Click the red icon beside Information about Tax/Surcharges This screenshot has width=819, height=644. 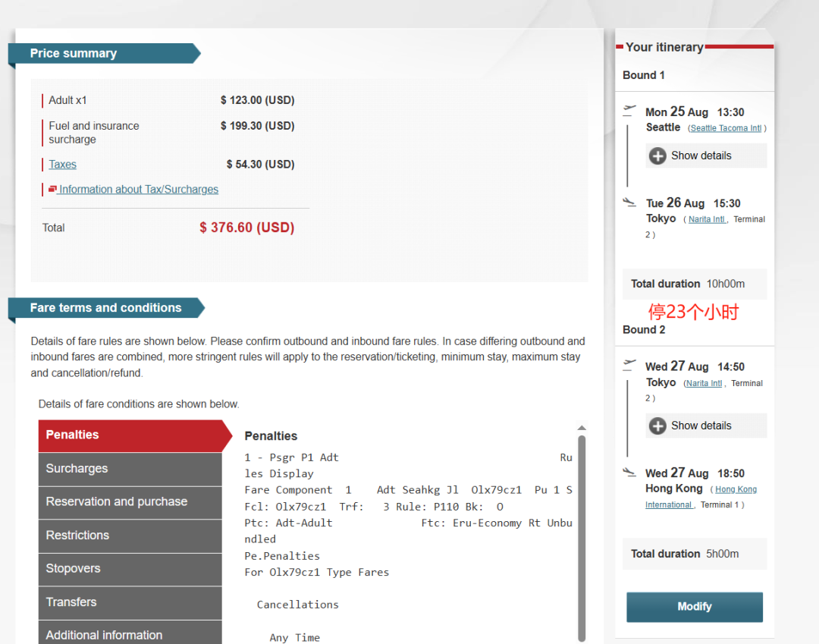[x=52, y=189]
